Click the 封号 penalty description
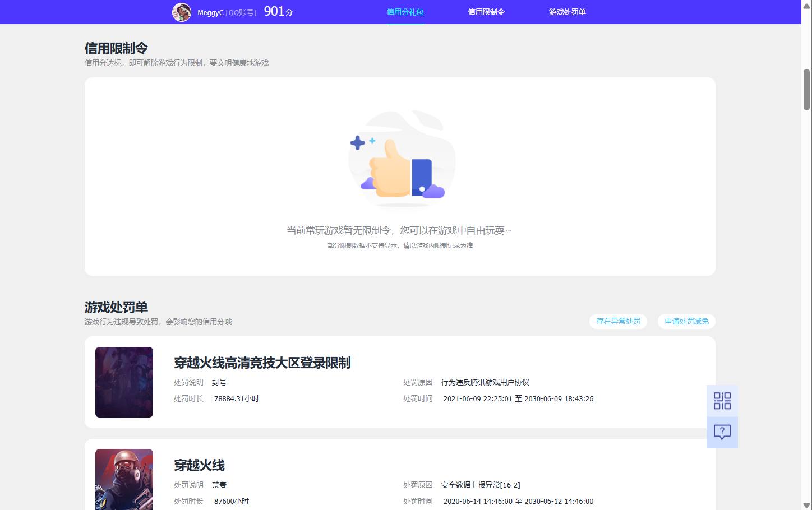This screenshot has height=510, width=812. click(219, 382)
